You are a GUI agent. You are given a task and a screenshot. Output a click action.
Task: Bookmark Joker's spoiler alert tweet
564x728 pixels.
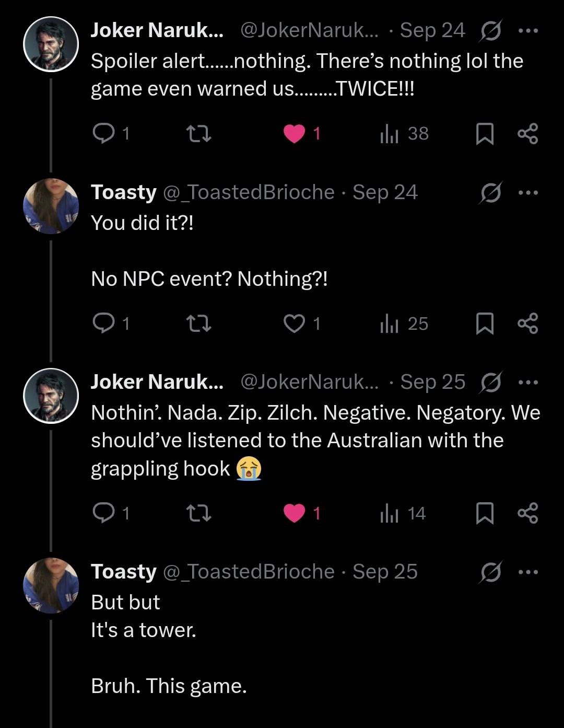tap(485, 134)
